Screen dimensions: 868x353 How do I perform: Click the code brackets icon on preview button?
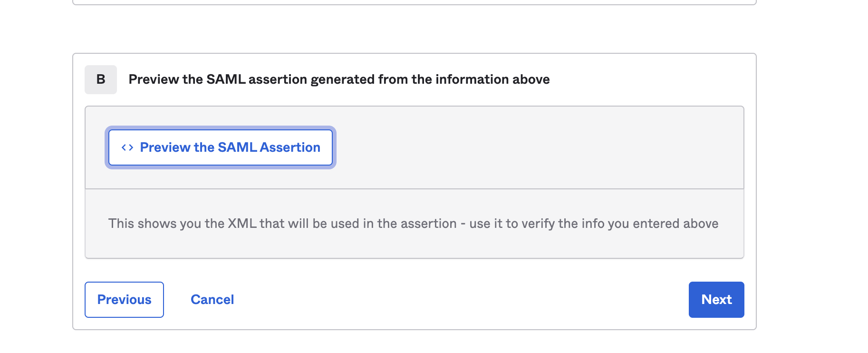coord(127,147)
